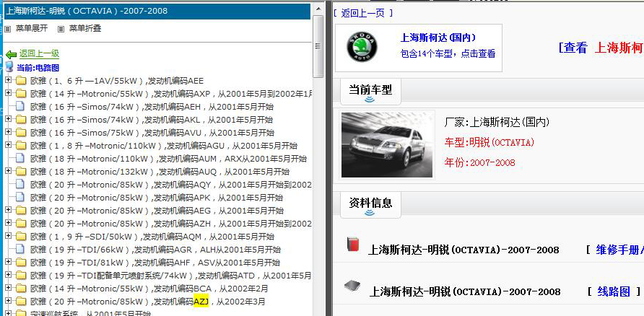Click the 厂家:上海斯柯达(国内) text
Image resolution: width=644 pixels, height=316 pixels.
click(x=497, y=122)
